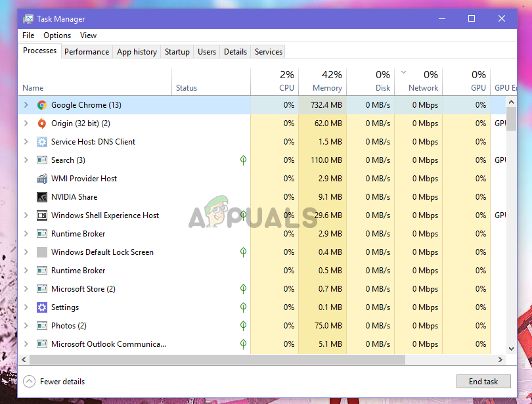
Task: Click the green leaf suspended icon for Search
Action: pyautogui.click(x=243, y=160)
